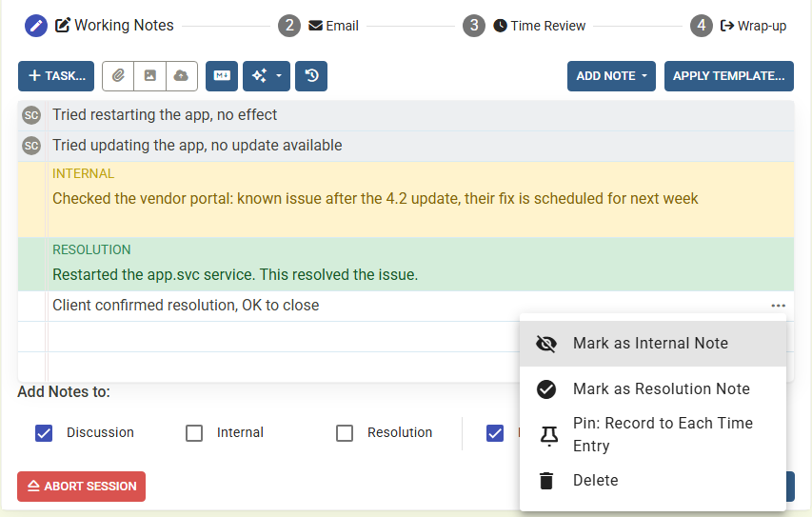Insert an image using the picture icon
Image resolution: width=812 pixels, height=517 pixels.
coord(149,76)
